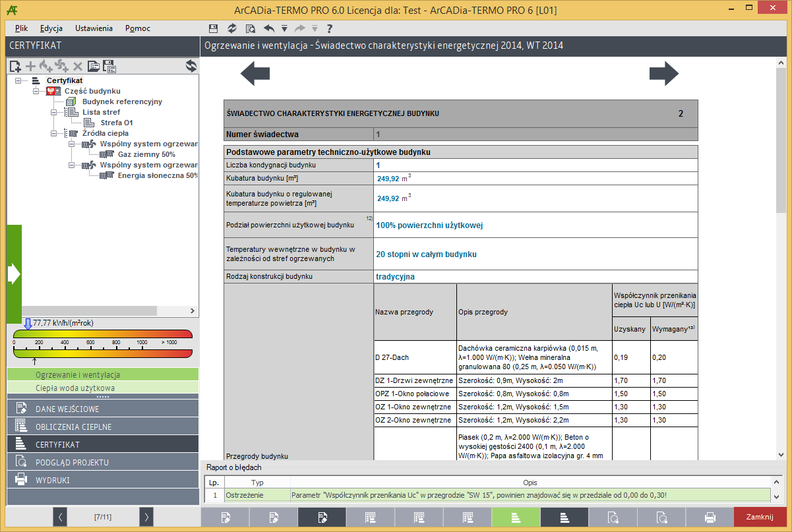This screenshot has height=532, width=792.
Task: Click the black reference arrow under the lower scale
Action: [x=34, y=361]
